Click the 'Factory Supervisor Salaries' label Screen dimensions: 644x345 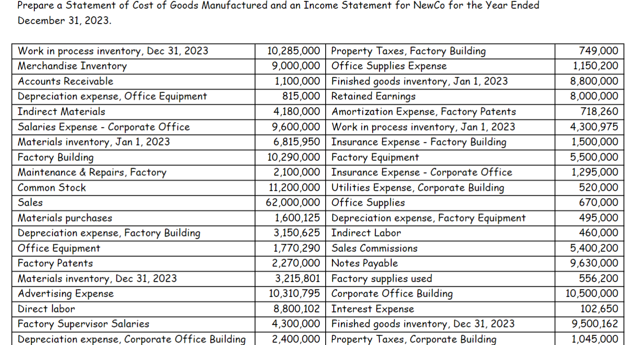[84, 324]
